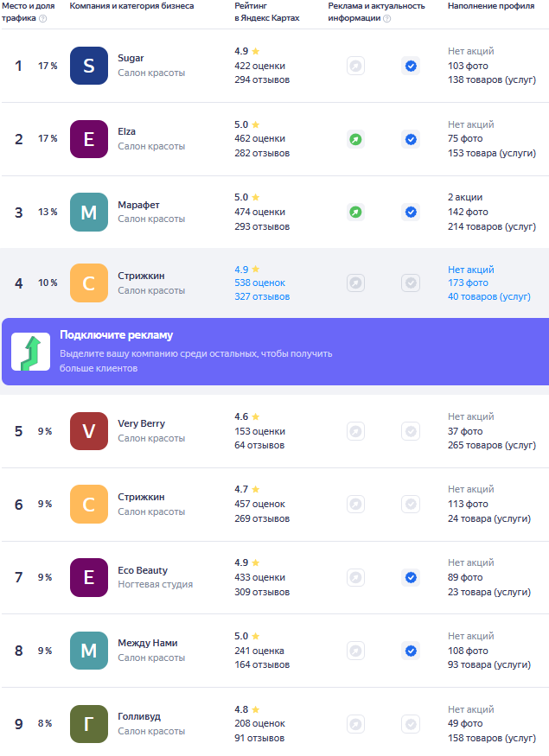549x756 pixels.
Task: Click Elza's green advertising arrow icon
Action: click(355, 139)
